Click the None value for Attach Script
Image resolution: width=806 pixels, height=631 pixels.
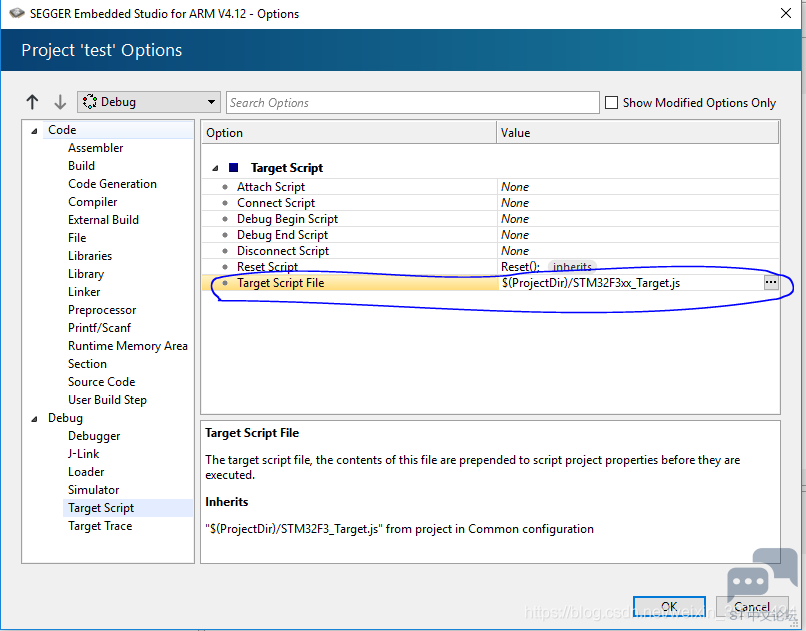pos(515,187)
